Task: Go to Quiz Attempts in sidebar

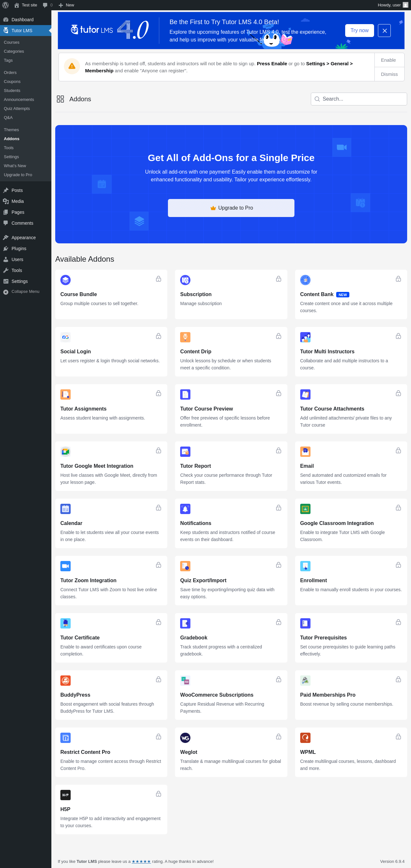Action: (17, 109)
